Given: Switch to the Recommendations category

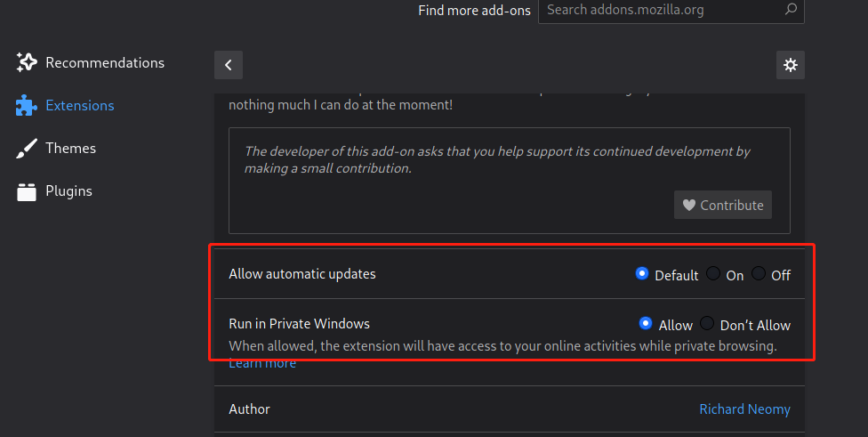Looking at the screenshot, I should point(90,62).
